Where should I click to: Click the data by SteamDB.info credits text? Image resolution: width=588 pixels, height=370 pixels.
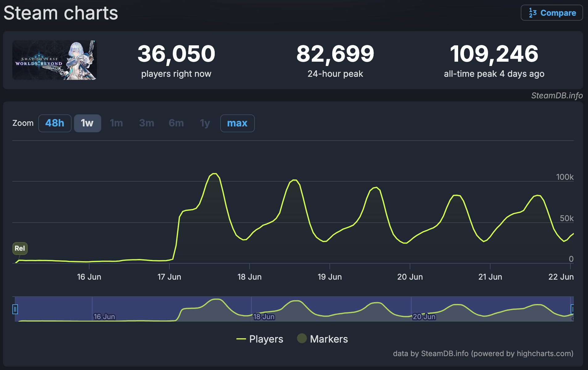click(483, 353)
